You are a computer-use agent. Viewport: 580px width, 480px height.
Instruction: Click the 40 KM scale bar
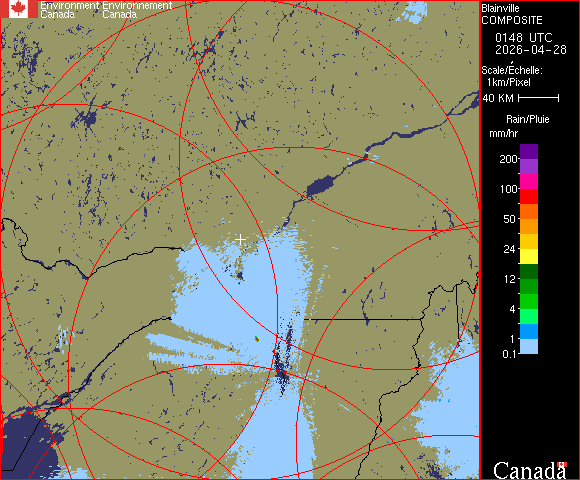(x=539, y=98)
